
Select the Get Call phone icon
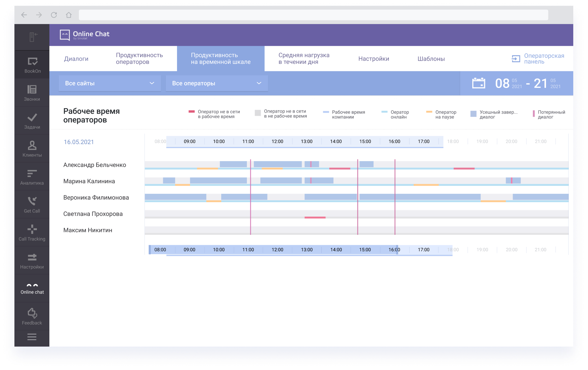32,202
